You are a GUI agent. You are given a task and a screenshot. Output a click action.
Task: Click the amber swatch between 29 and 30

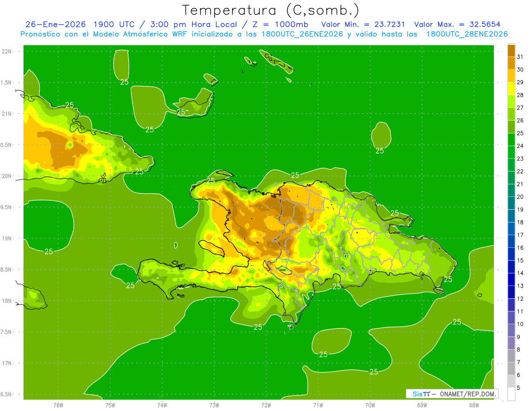511,76
